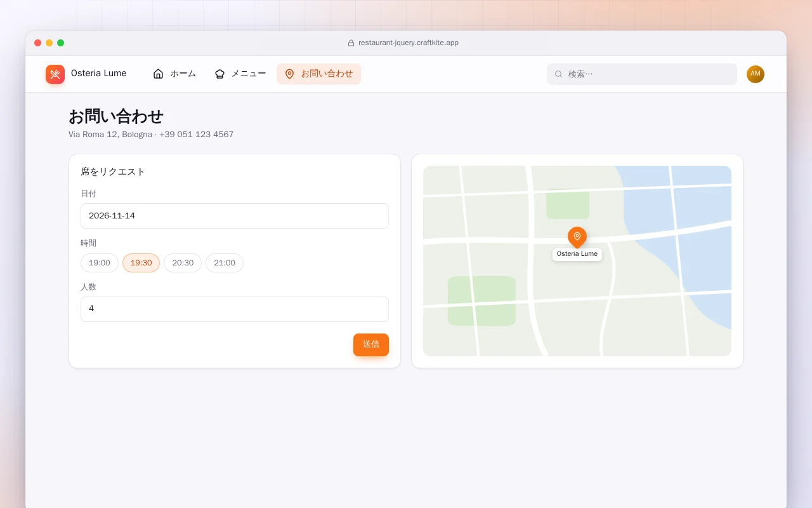Click the lock icon in the address bar
Image resolution: width=812 pixels, height=508 pixels.
tap(351, 43)
